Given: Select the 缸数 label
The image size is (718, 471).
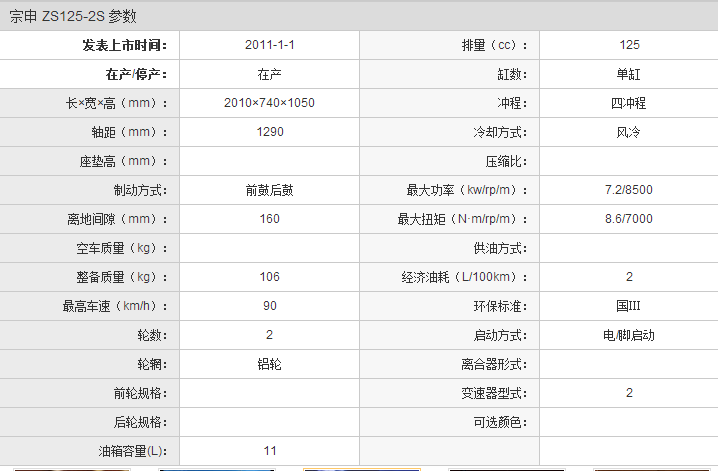Looking at the screenshot, I should (x=512, y=74).
